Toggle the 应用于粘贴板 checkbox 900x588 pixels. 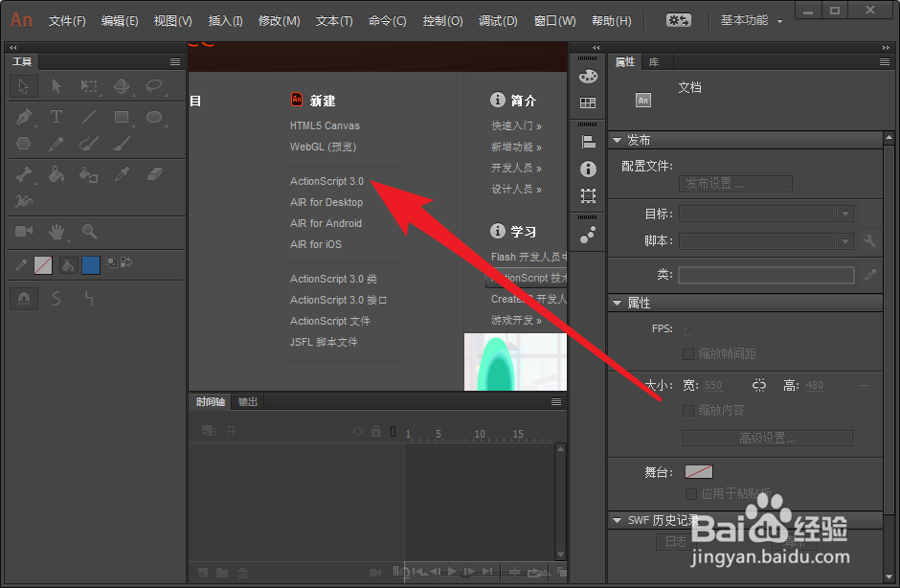(x=691, y=494)
